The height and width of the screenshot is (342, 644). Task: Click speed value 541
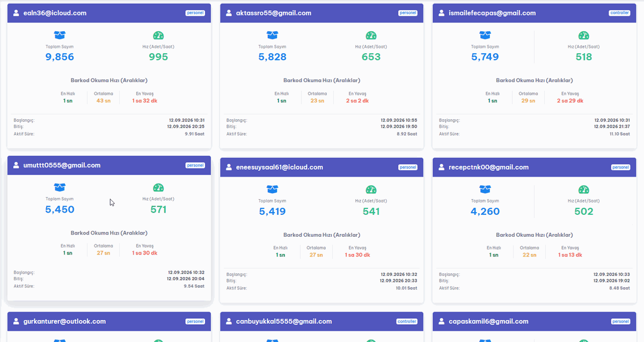(371, 212)
